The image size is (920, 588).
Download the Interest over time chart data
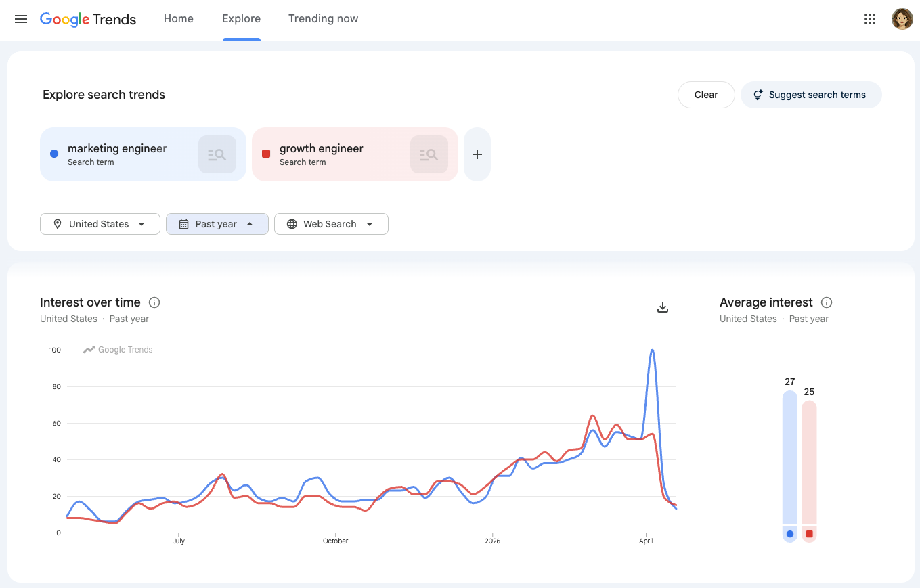[x=663, y=308]
